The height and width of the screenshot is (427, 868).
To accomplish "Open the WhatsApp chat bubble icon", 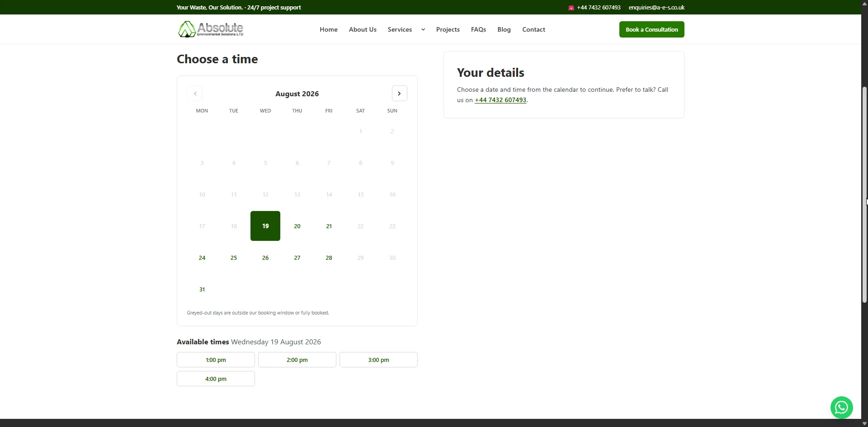I will coord(841,408).
